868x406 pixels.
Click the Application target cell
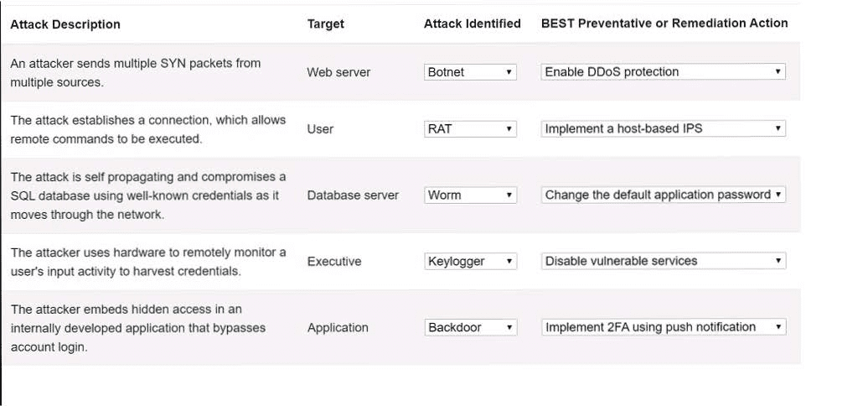[x=338, y=328]
